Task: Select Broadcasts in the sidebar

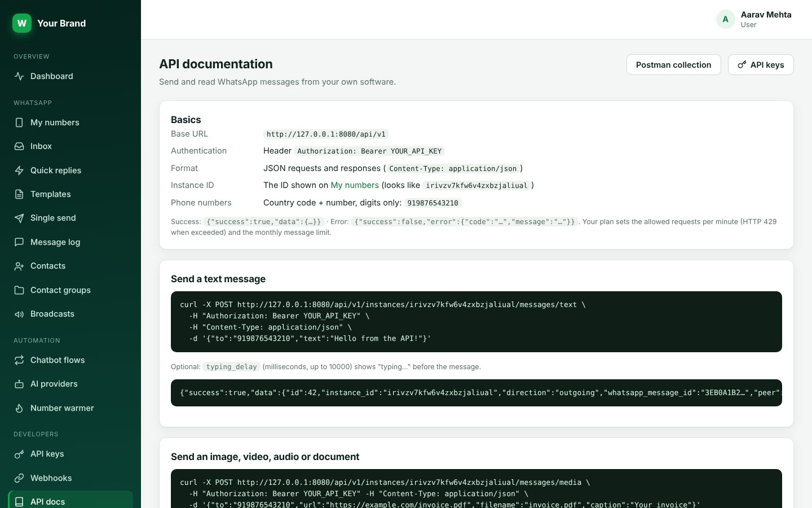Action: 70,314
